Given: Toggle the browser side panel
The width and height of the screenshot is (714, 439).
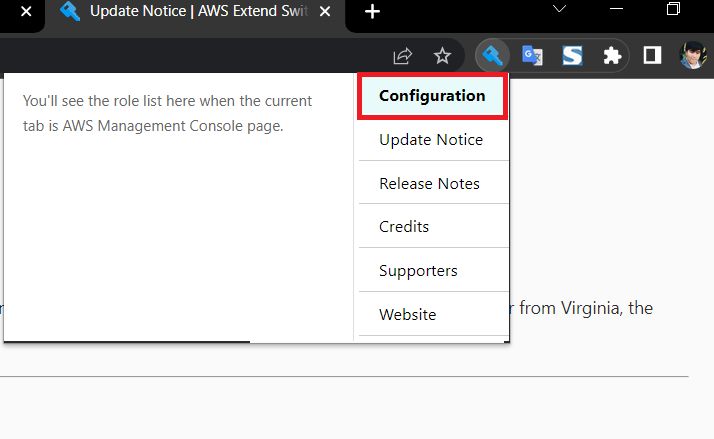Looking at the screenshot, I should point(651,56).
